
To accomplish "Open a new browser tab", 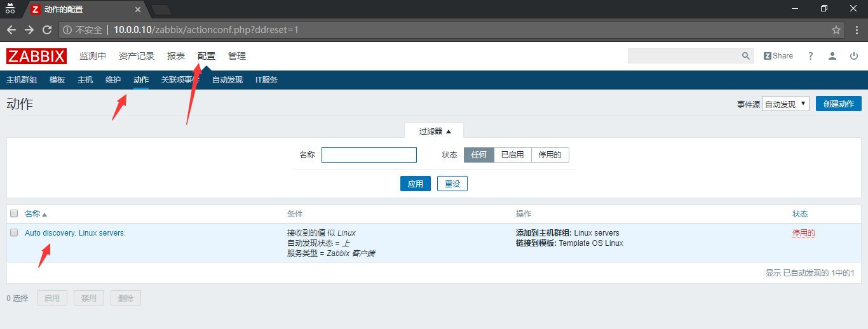I will tap(161, 10).
